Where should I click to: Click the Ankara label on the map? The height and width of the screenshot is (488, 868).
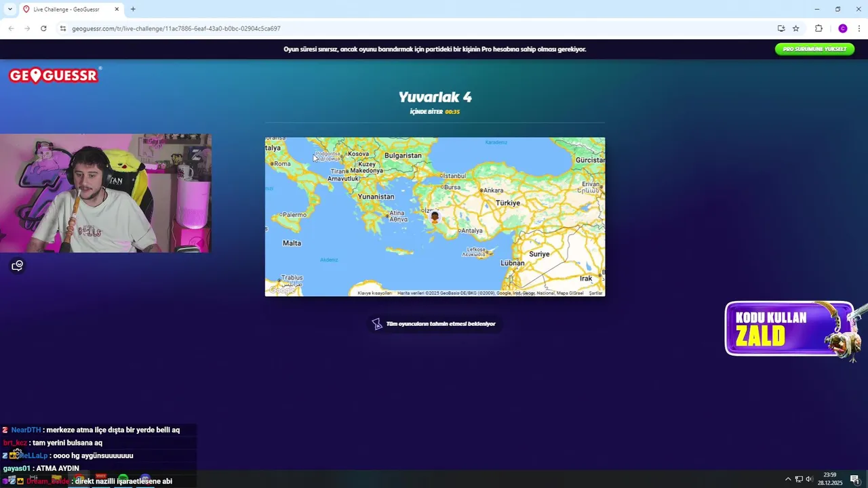[x=493, y=190]
